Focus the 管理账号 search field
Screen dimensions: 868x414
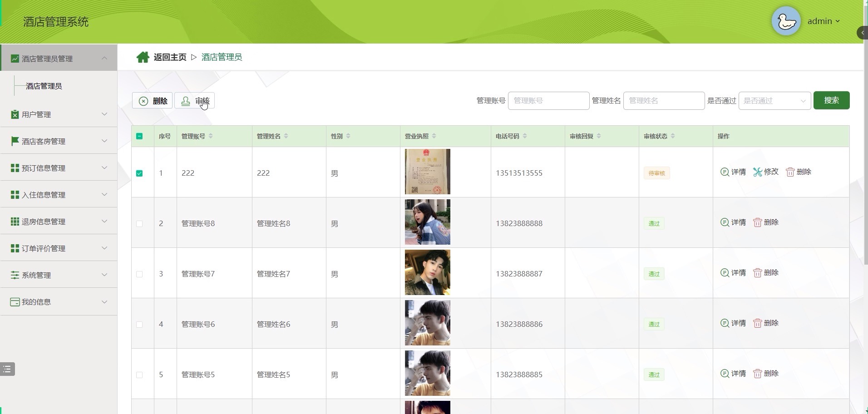[548, 101]
